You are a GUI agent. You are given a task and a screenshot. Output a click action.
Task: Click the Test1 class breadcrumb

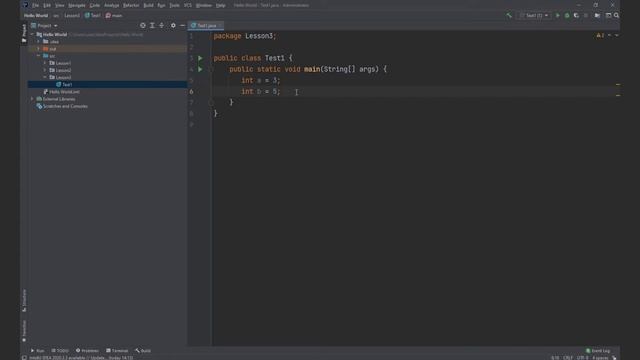pos(93,16)
